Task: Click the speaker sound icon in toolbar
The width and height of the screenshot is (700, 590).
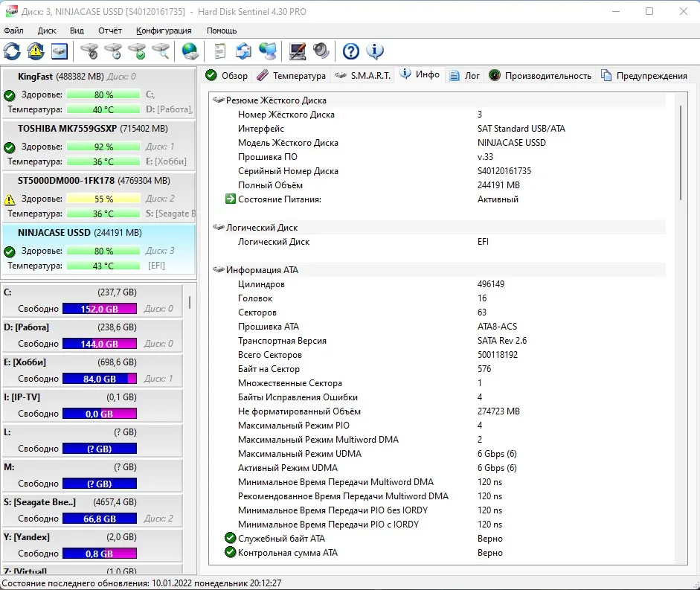Action: [321, 51]
